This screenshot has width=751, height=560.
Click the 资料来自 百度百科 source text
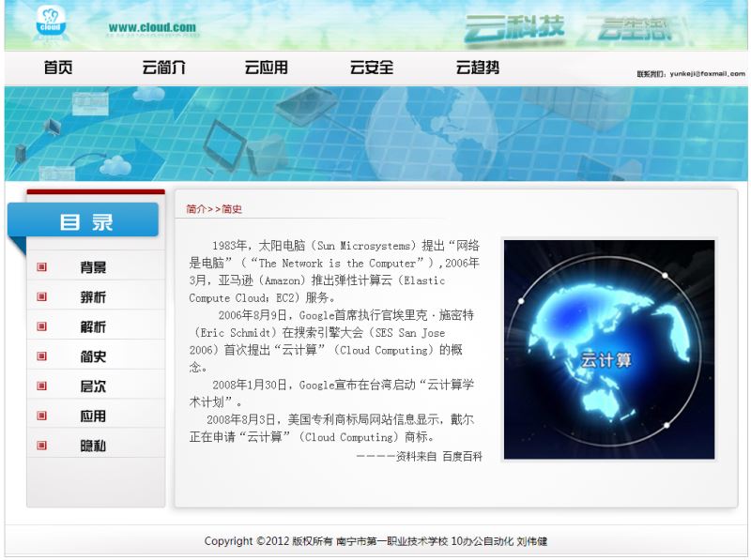click(x=419, y=456)
